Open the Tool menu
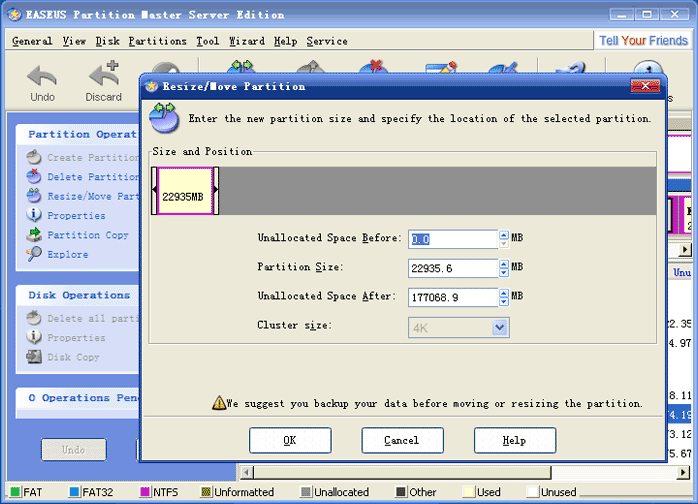The image size is (698, 504). pos(207,41)
